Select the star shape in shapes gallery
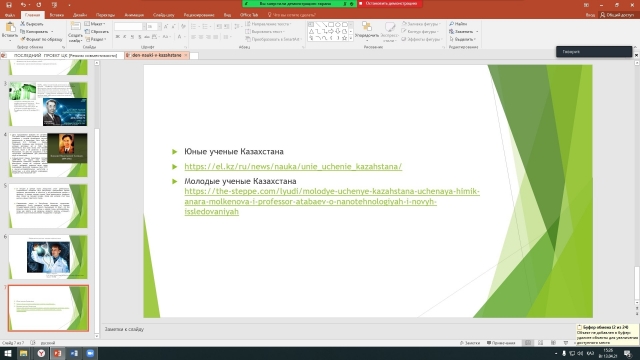This screenshot has width=640, height=360. [x=344, y=38]
